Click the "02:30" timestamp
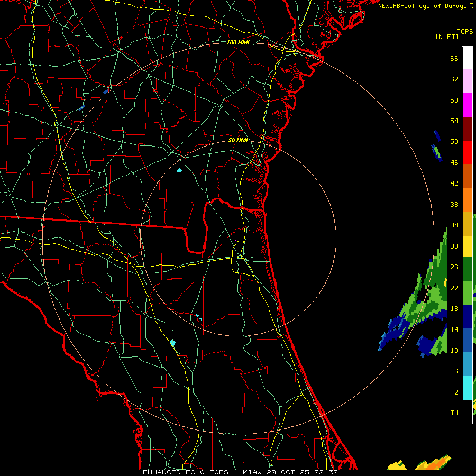 pos(326,472)
